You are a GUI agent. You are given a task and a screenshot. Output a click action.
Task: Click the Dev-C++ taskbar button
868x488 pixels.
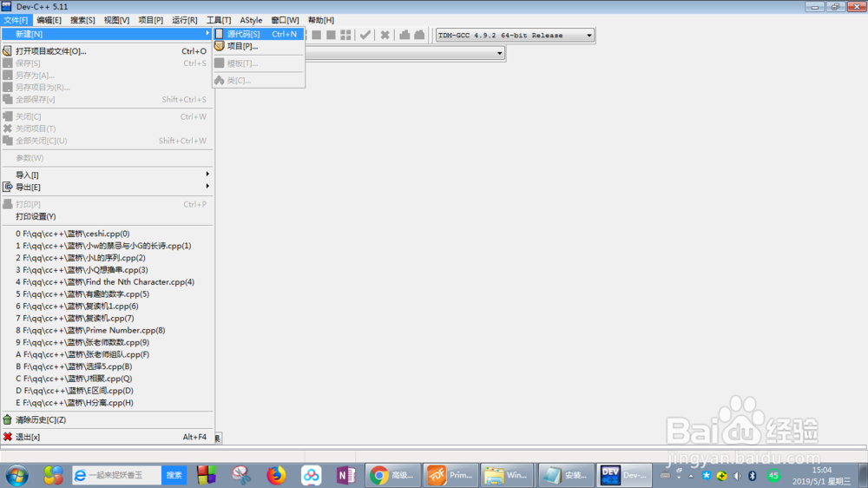tap(624, 475)
